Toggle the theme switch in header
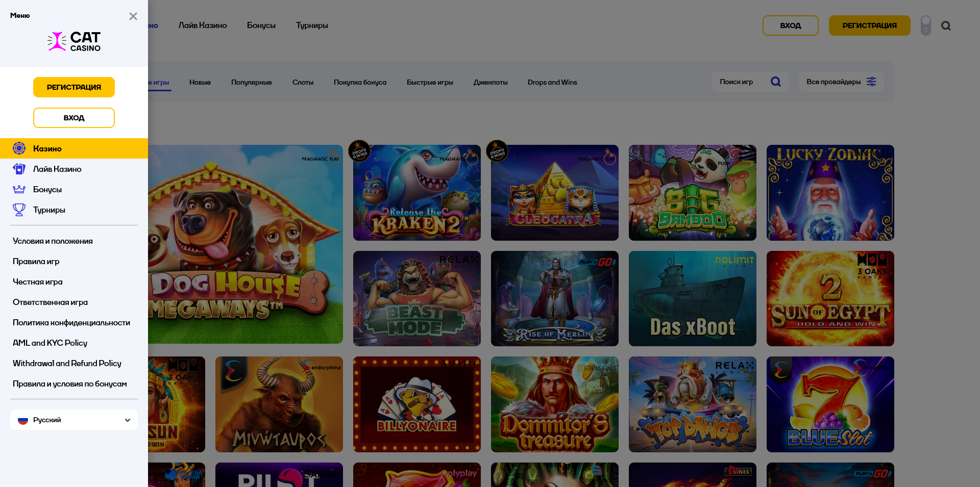Image resolution: width=980 pixels, height=487 pixels. [x=925, y=25]
